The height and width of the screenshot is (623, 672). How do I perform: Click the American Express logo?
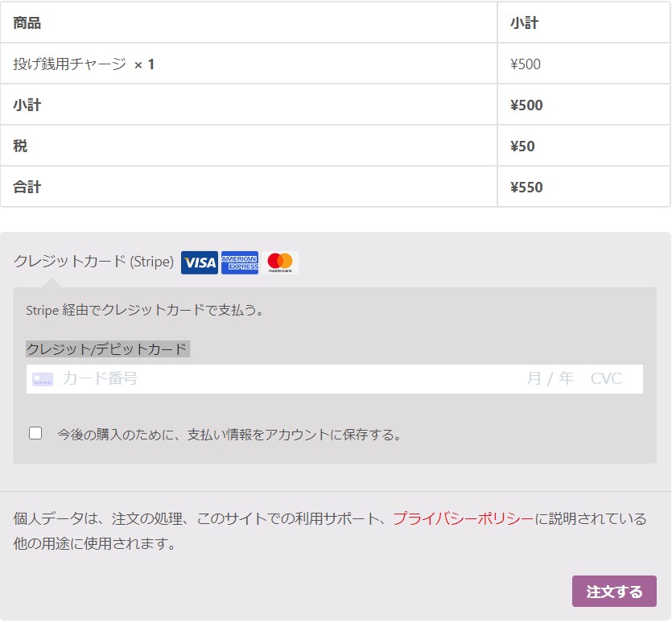coord(240,262)
